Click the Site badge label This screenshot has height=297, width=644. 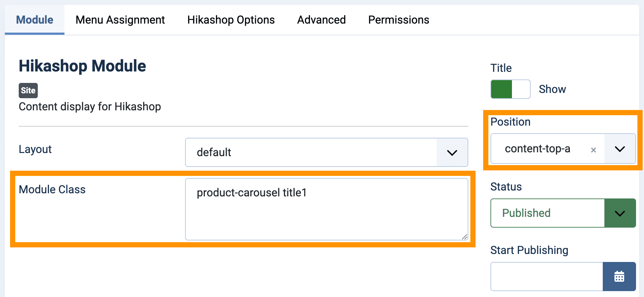pyautogui.click(x=28, y=91)
